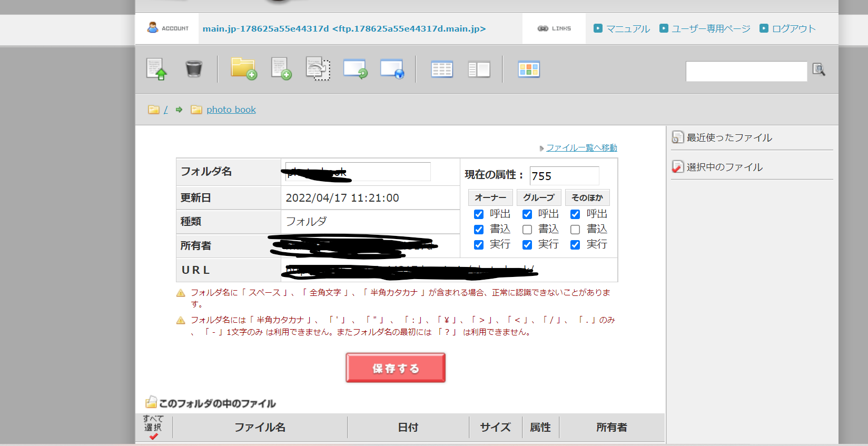Open the マニュアル link
868x446 pixels.
click(x=628, y=28)
